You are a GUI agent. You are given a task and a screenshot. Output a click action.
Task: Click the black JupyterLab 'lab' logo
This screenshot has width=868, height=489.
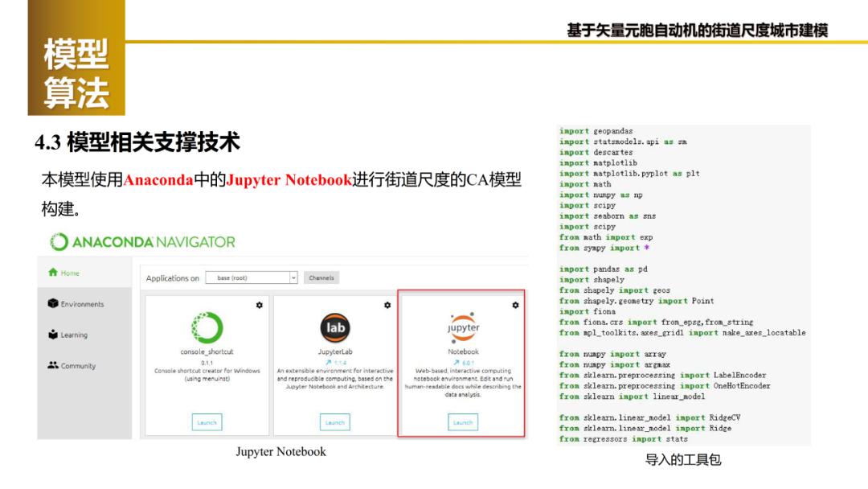(335, 328)
